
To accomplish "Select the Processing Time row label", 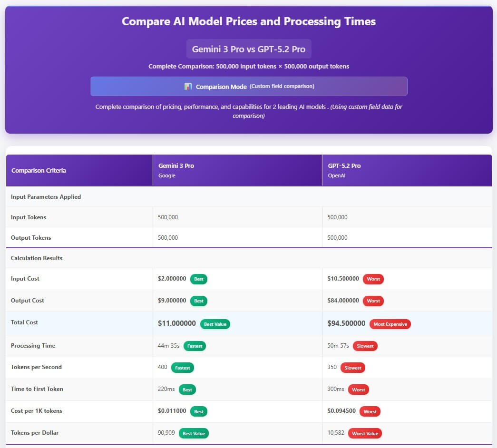I will (33, 346).
